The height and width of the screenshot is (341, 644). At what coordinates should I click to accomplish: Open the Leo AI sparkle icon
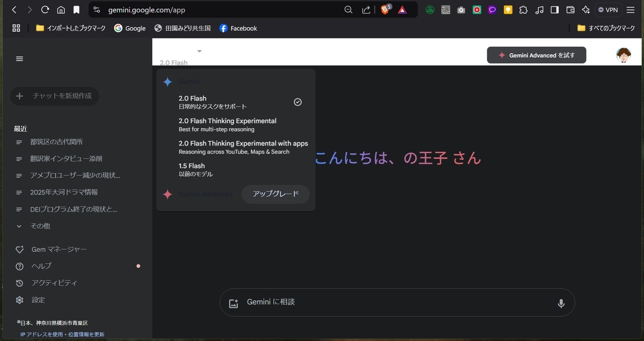pyautogui.click(x=586, y=10)
